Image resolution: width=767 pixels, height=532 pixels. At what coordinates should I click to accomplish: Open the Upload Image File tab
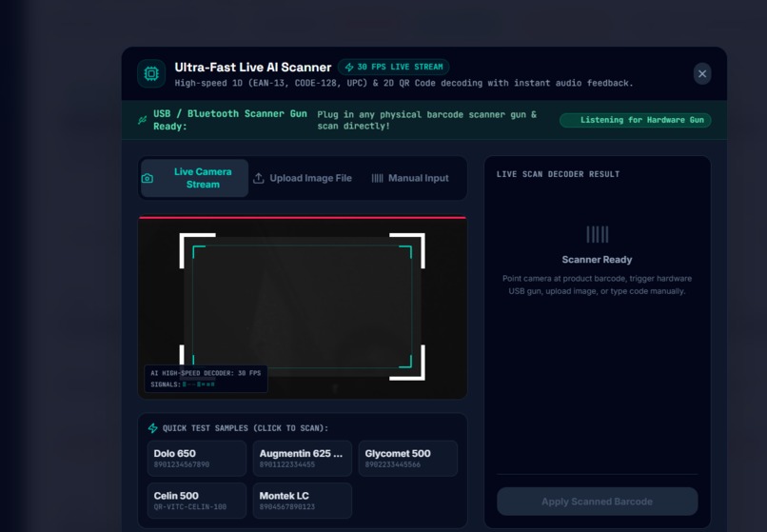tap(303, 178)
